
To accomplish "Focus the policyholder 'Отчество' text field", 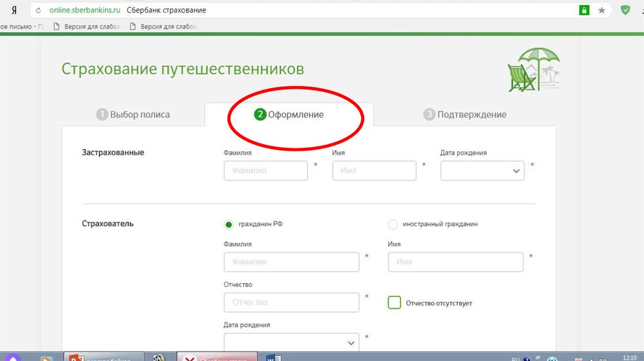I will [x=291, y=303].
